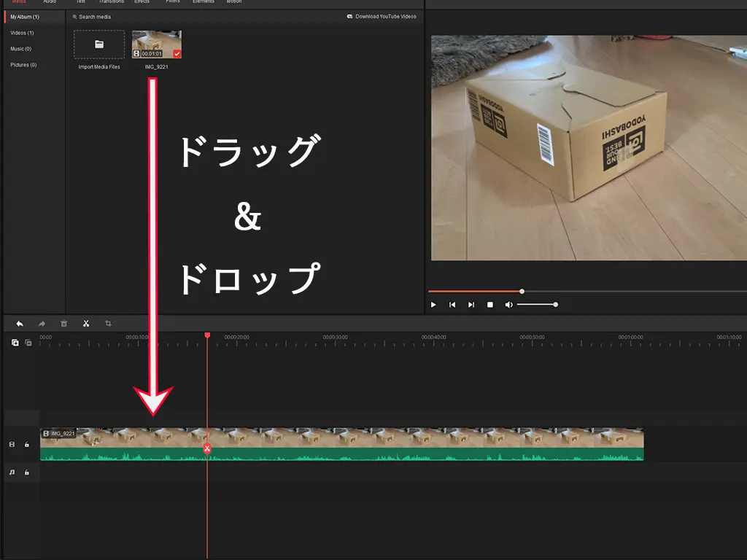Click the red scissors icon on playhead
The width and height of the screenshot is (747, 560).
pos(207,448)
